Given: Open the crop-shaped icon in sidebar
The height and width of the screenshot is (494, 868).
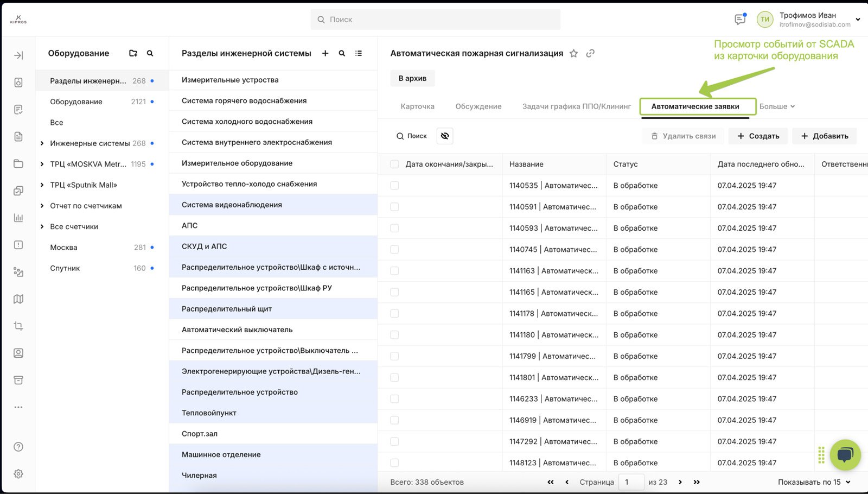Looking at the screenshot, I should [x=18, y=326].
